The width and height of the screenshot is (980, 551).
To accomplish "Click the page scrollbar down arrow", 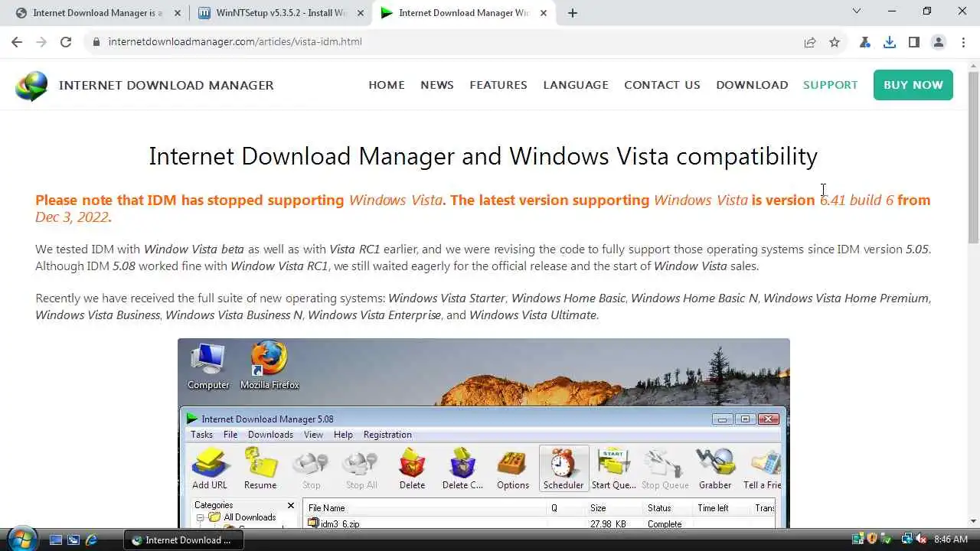I will coord(973,521).
